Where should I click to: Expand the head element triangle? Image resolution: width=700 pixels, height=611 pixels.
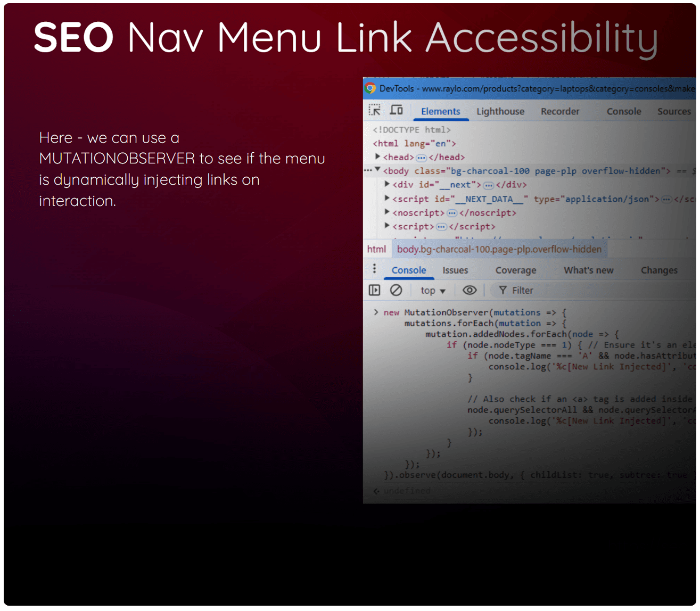click(377, 156)
